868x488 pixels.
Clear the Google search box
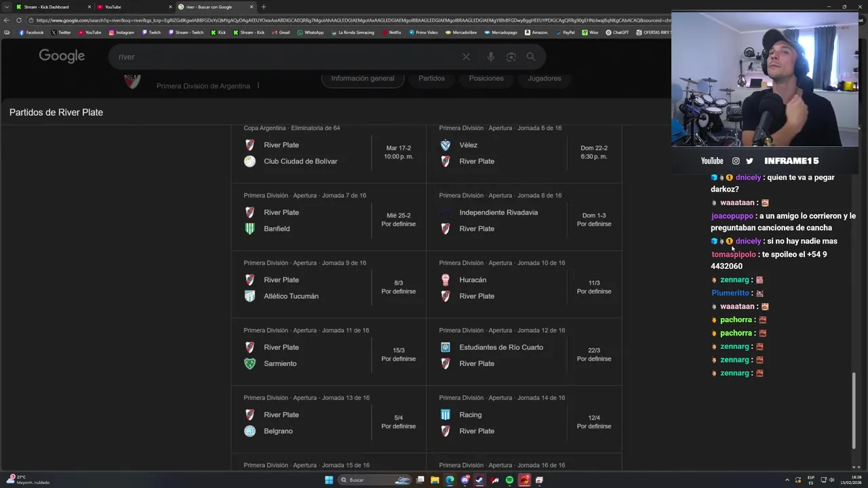tap(466, 57)
